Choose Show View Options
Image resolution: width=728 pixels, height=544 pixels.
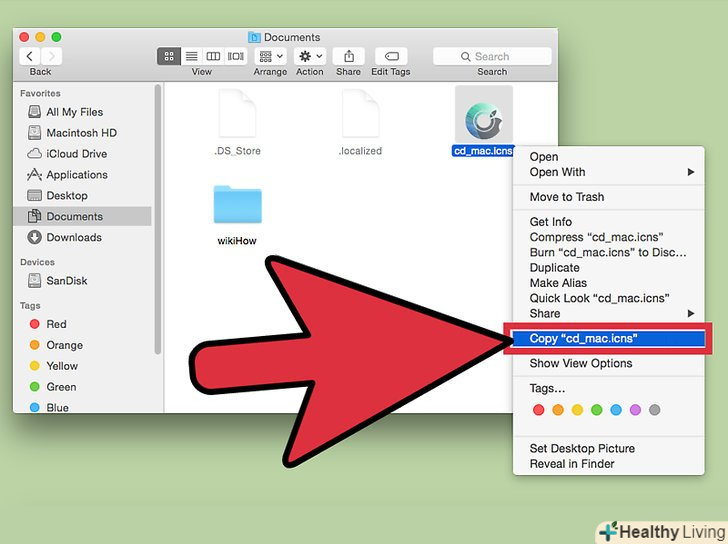tap(609, 363)
